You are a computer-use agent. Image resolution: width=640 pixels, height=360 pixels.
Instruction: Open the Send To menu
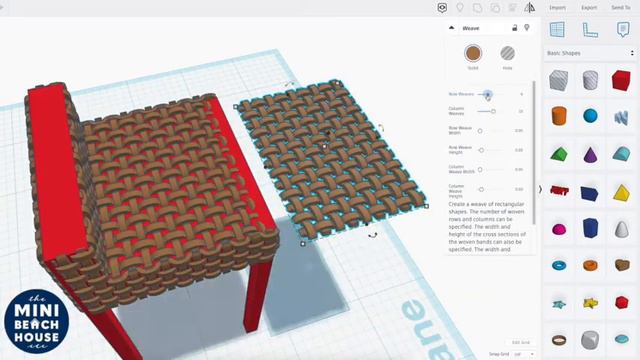(621, 8)
